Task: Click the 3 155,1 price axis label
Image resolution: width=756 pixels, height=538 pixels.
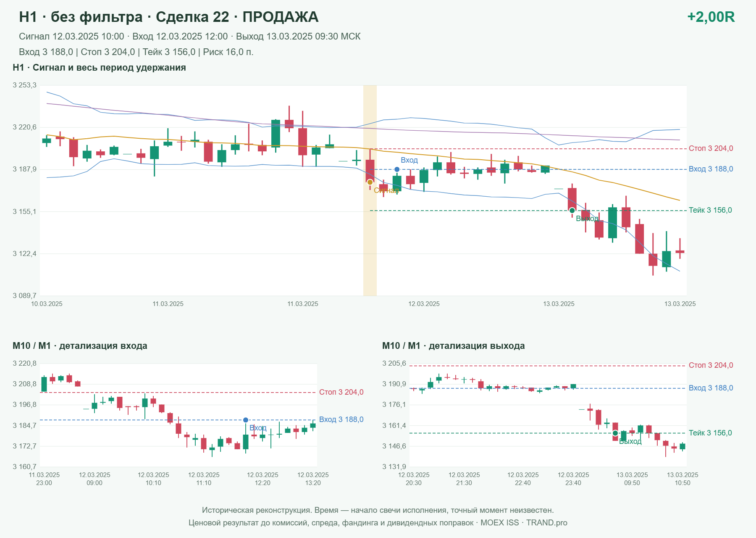Action: (x=25, y=211)
